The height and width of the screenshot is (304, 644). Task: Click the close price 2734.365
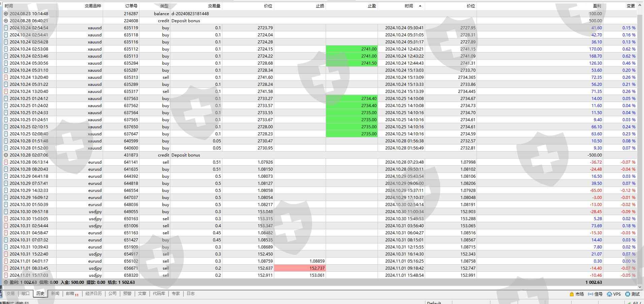466,77
